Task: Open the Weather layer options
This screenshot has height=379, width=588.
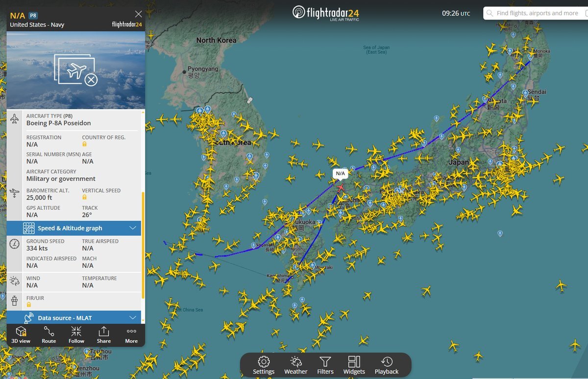Action: pyautogui.click(x=296, y=365)
